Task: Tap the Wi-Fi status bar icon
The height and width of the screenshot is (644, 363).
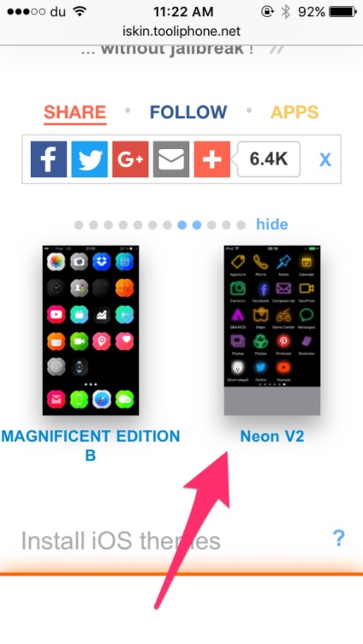Action: pos(80,11)
